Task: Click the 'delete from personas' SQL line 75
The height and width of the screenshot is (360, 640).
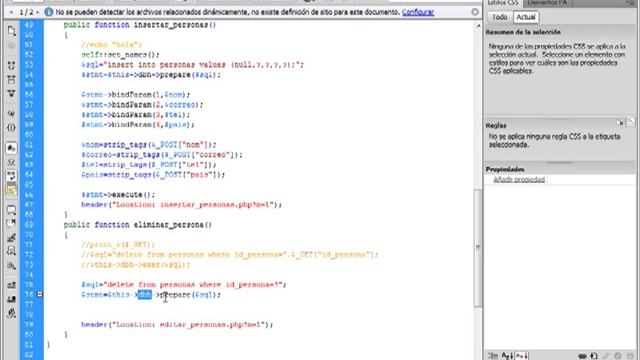Action: pyautogui.click(x=184, y=284)
